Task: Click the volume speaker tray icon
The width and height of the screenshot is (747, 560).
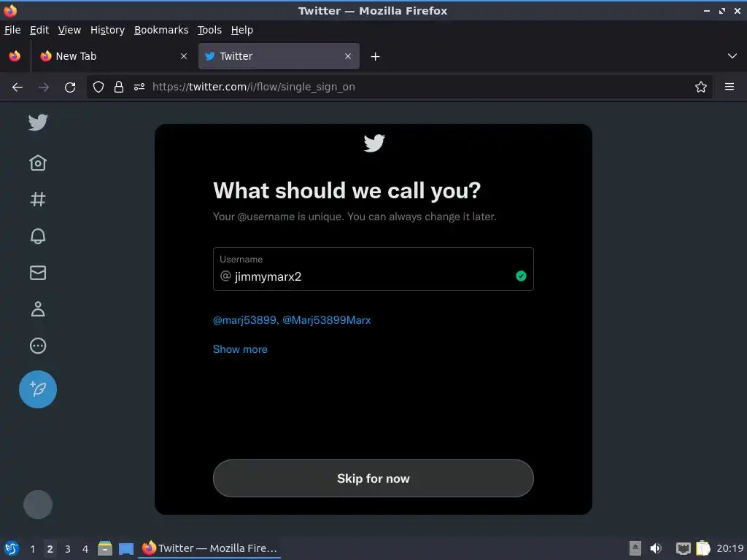Action: point(656,548)
